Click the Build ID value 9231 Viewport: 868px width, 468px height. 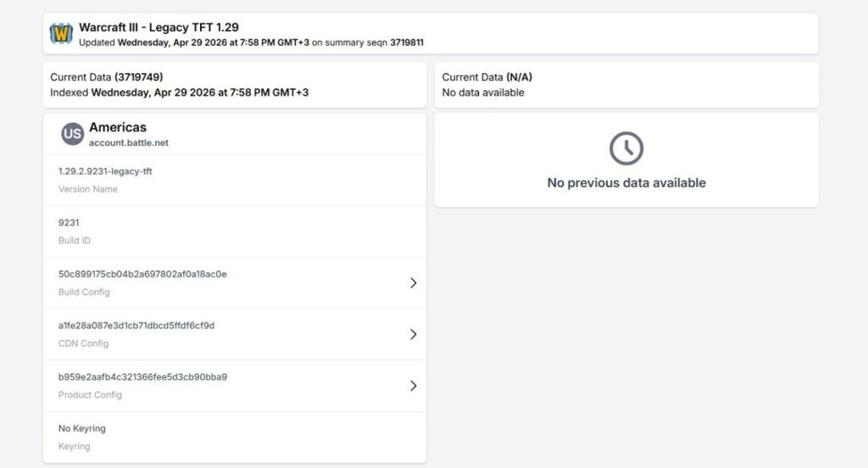pyautogui.click(x=70, y=223)
